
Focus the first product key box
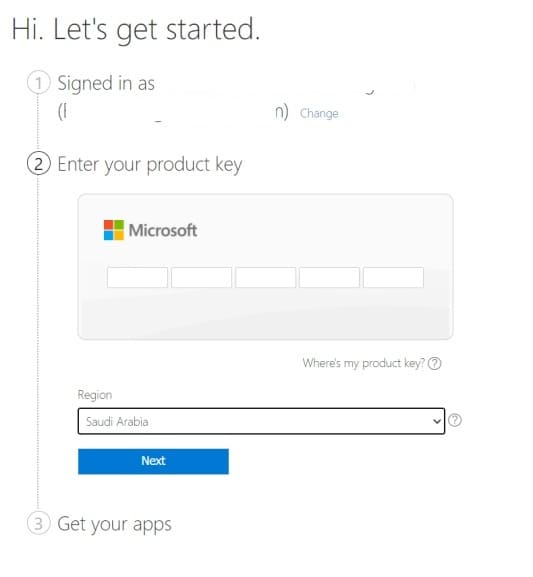pos(137,277)
